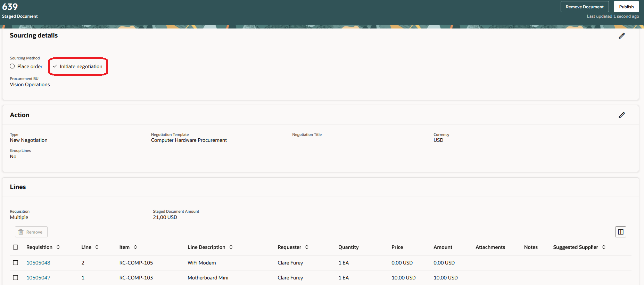This screenshot has height=285, width=644.
Task: Click the Vision Operations procurement BU value
Action: point(30,84)
